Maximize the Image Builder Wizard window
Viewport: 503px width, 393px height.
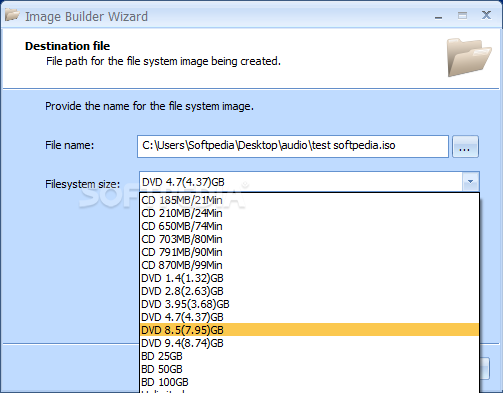pos(462,16)
